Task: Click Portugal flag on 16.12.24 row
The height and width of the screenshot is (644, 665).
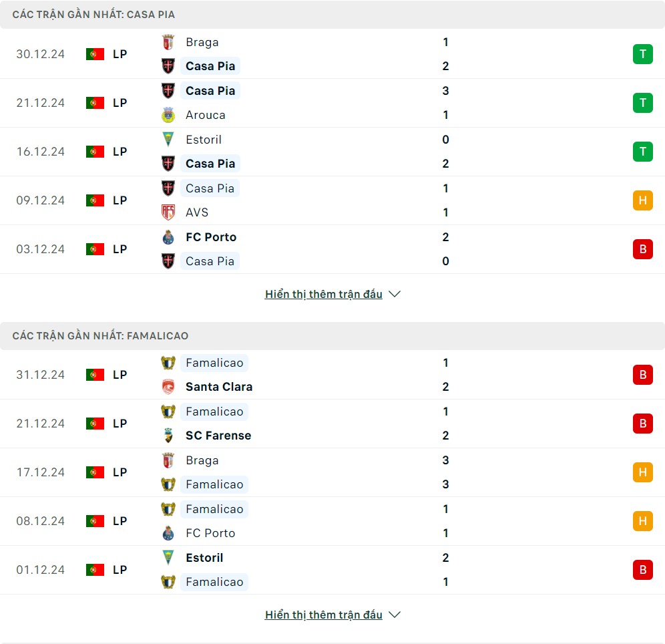Action: click(95, 152)
